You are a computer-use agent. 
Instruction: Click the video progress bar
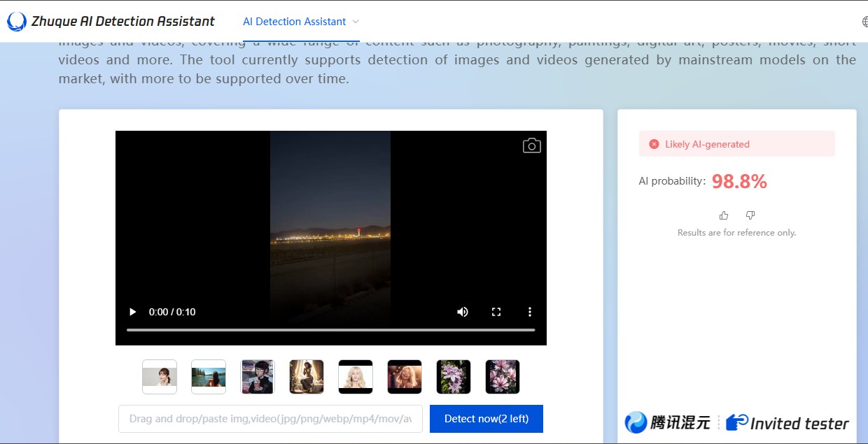pos(330,329)
